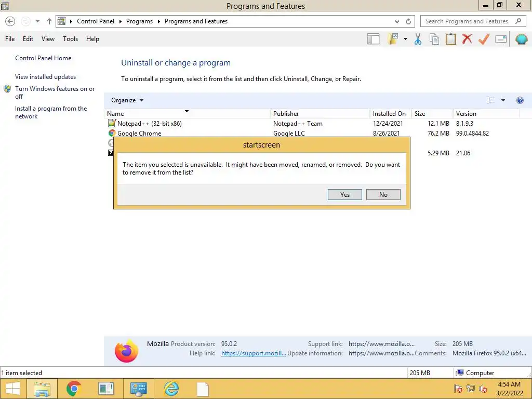Click the Windows Start button

point(13,389)
